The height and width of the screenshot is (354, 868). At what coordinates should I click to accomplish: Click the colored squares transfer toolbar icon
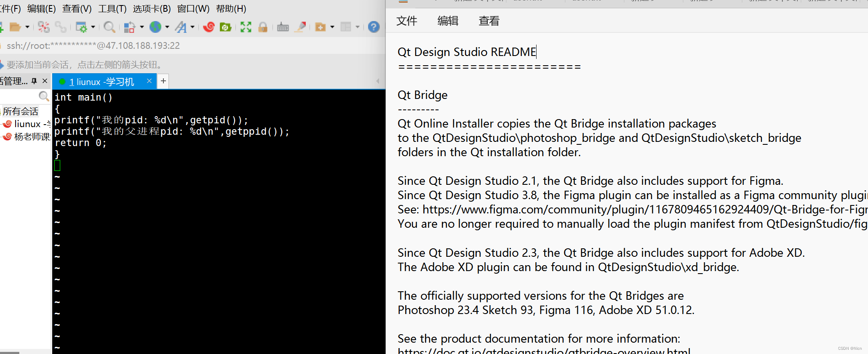point(129,27)
